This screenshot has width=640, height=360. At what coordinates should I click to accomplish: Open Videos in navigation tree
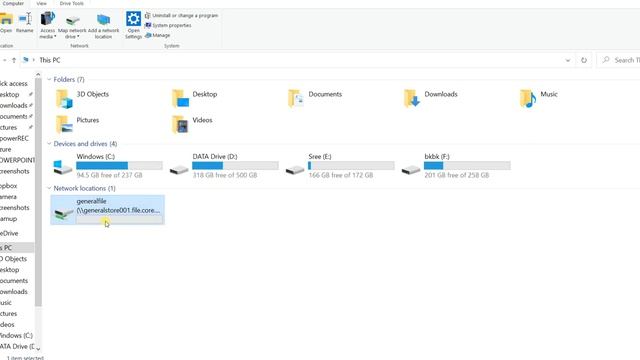(x=7, y=325)
